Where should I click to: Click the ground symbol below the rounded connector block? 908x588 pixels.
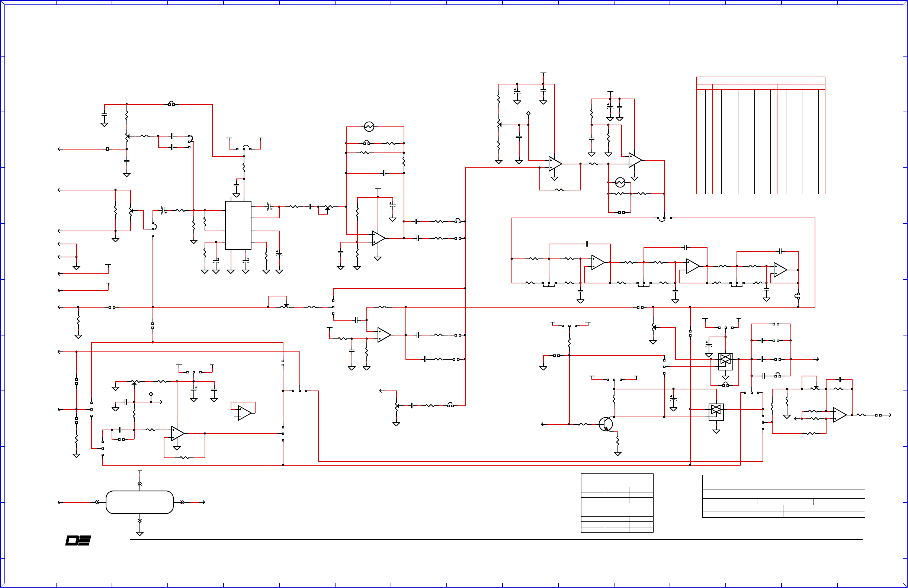pos(139,534)
